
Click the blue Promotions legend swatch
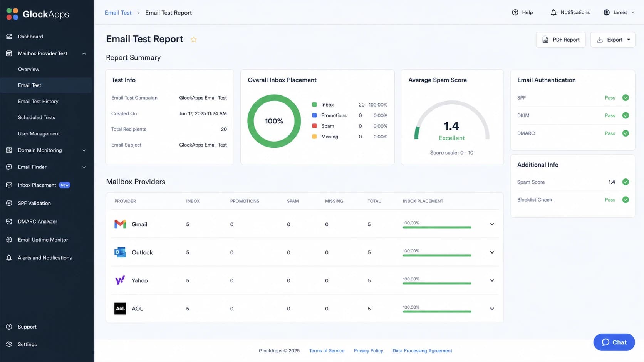tap(314, 115)
